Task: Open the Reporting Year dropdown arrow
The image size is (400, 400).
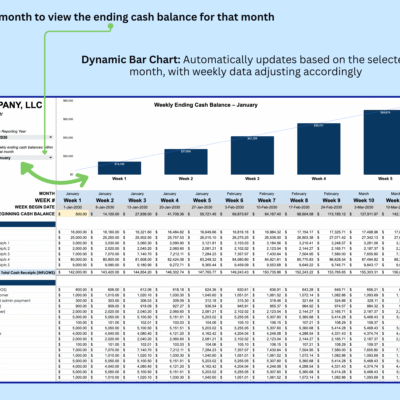Action: [51, 137]
